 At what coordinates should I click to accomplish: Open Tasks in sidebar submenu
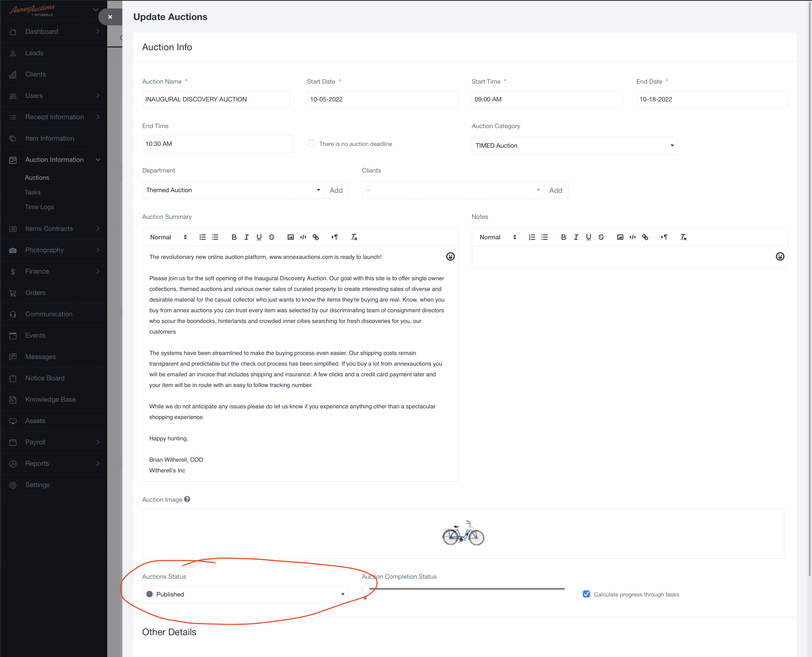tap(32, 192)
